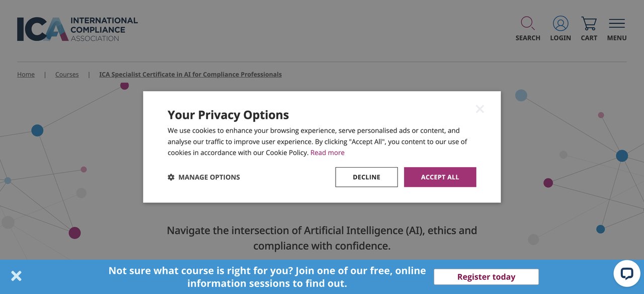Register today for a free information session
Viewport: 644px width, 294px height.
pyautogui.click(x=486, y=276)
